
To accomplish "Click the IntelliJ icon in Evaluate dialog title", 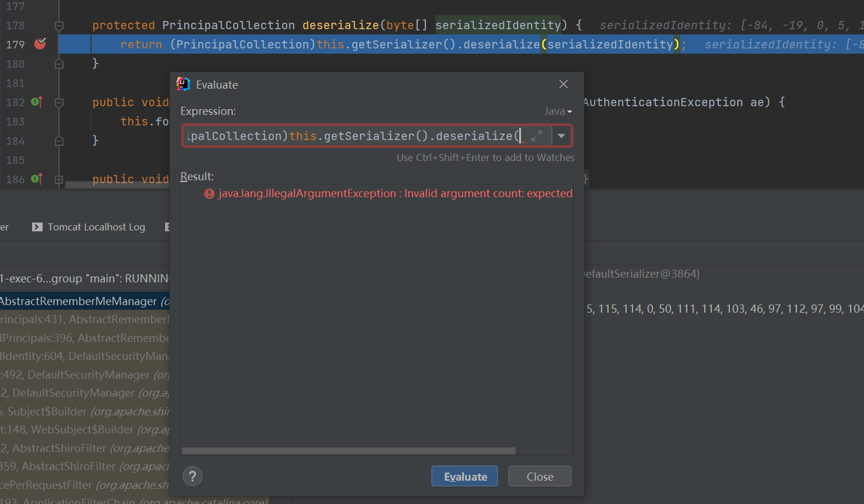I will 183,84.
